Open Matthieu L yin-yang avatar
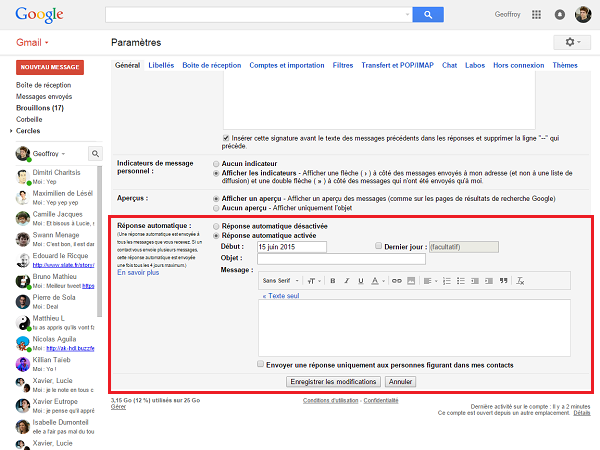The width and height of the screenshot is (600, 450). 23,323
